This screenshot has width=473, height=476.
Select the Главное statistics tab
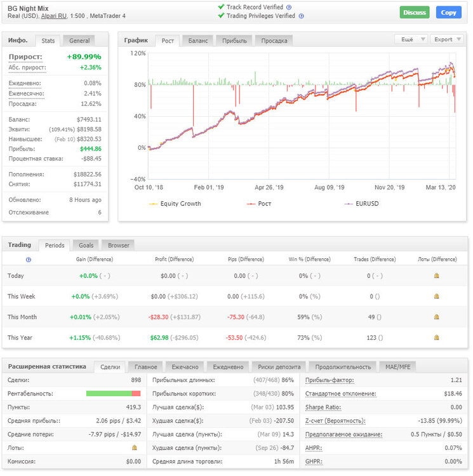(x=146, y=367)
